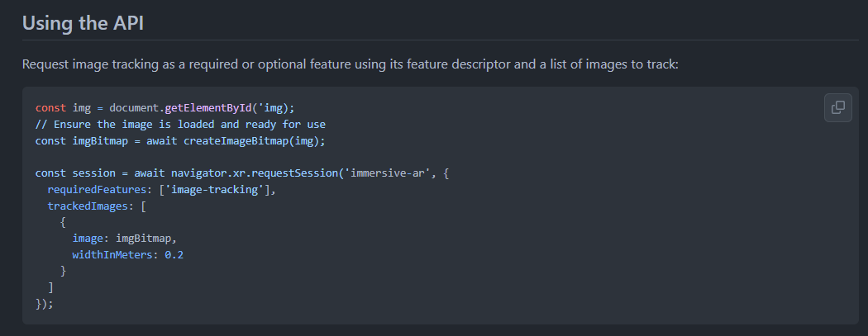Click the closing "});" line of the code
The width and height of the screenshot is (868, 336).
click(45, 304)
